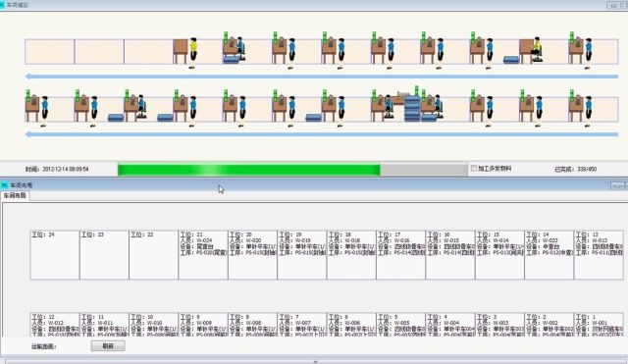This screenshot has width=628, height=364.
Task: Select layout cell 工位 15 with W-014
Action: tap(499, 255)
